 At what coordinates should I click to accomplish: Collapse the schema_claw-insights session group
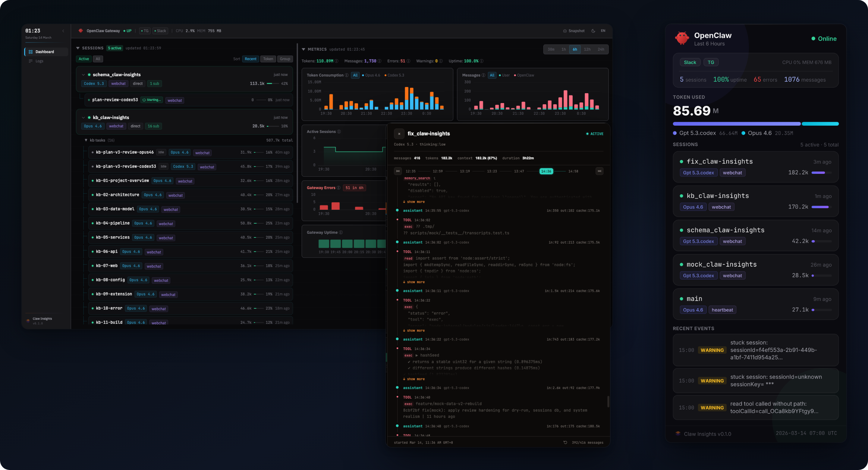[83, 74]
